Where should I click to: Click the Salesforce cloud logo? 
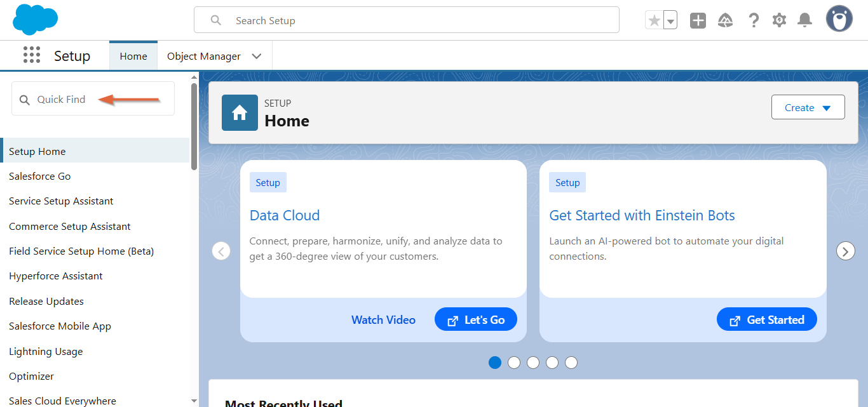pyautogui.click(x=35, y=20)
